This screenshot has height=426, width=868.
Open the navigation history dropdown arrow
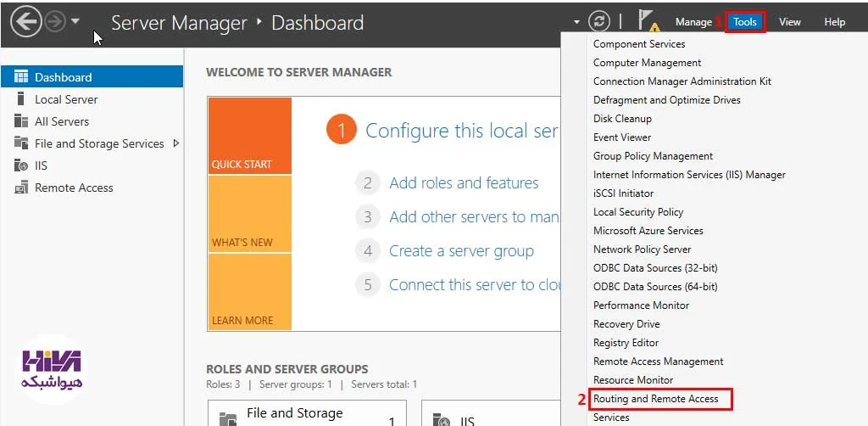click(75, 21)
